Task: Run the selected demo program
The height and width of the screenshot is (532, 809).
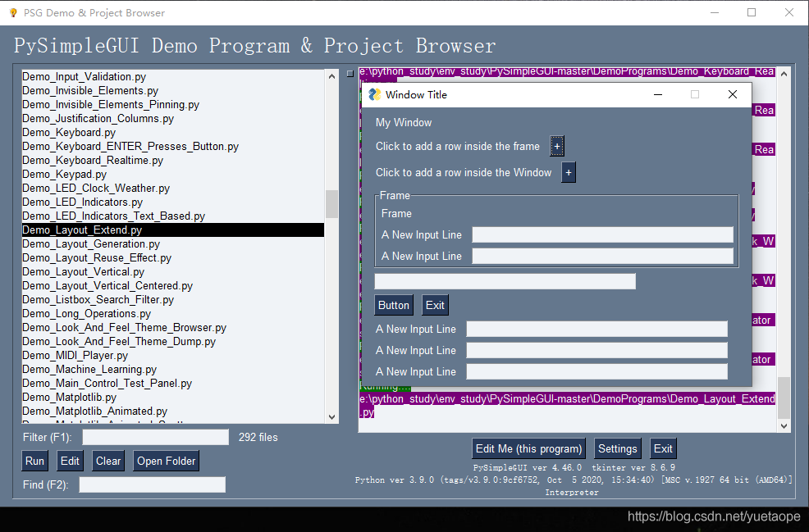Action: coord(34,461)
